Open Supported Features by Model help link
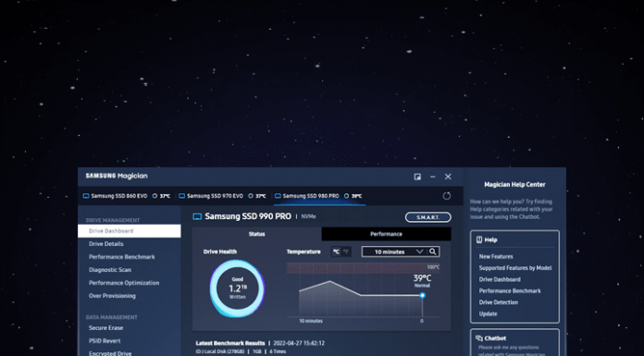This screenshot has height=356, width=644. tap(515, 268)
